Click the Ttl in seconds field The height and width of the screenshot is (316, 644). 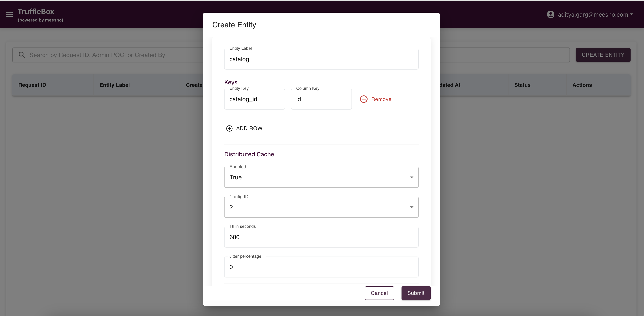pyautogui.click(x=321, y=237)
